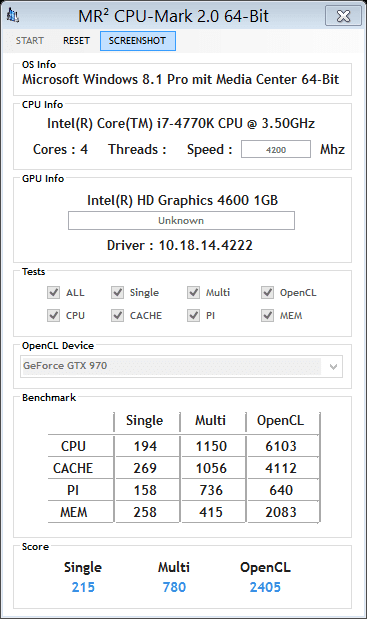This screenshot has height=619, width=367.
Task: Click the GeForce GTX 970 combo box
Action: (181, 366)
